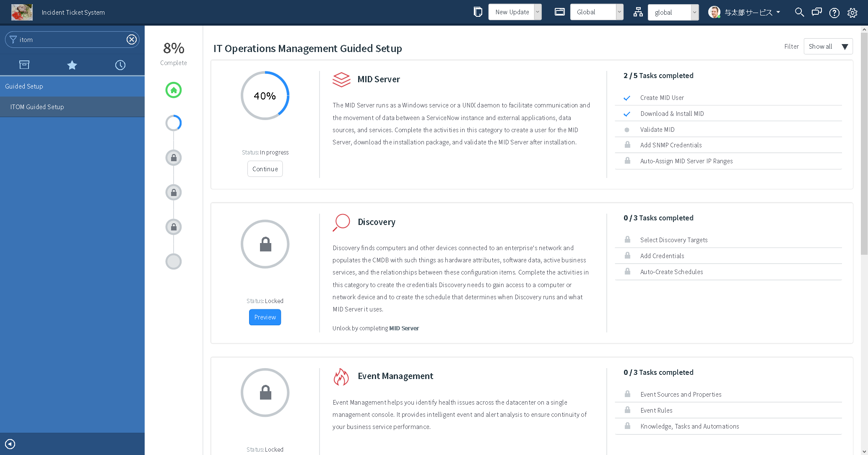This screenshot has width=868, height=455.
Task: Click the application picker window icon
Action: [x=559, y=12]
